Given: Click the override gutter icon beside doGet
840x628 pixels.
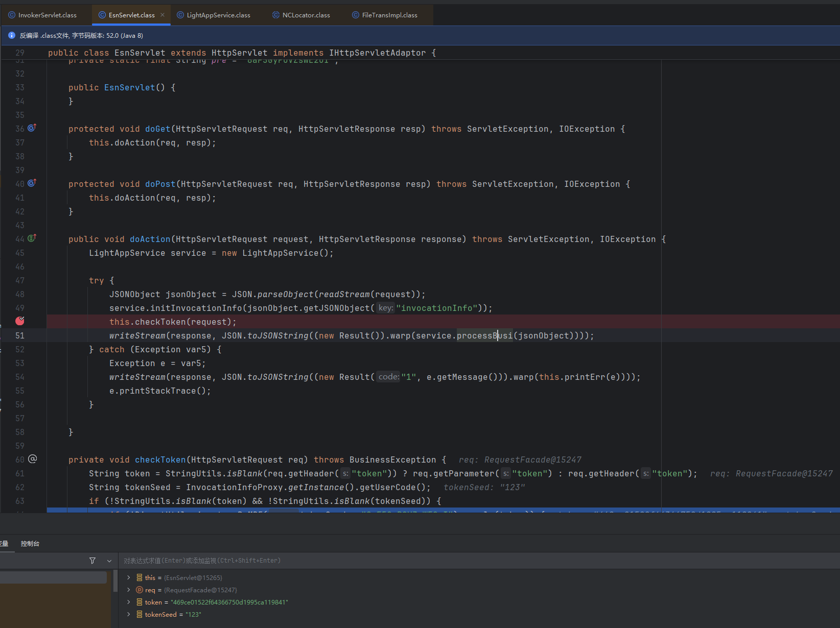Looking at the screenshot, I should (32, 128).
